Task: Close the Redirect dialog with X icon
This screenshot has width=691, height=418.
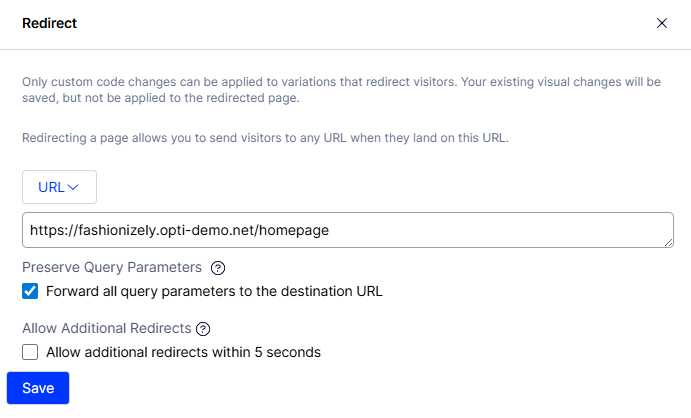Action: (x=661, y=23)
